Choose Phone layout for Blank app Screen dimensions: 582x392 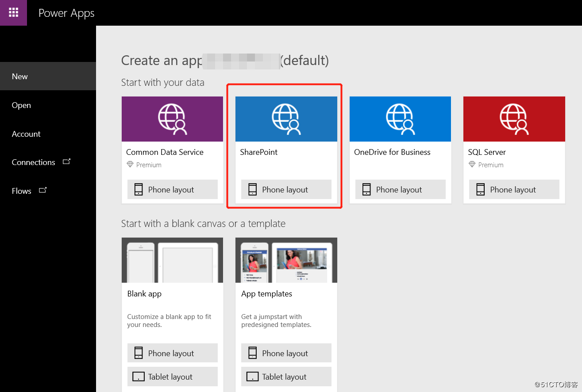click(173, 353)
